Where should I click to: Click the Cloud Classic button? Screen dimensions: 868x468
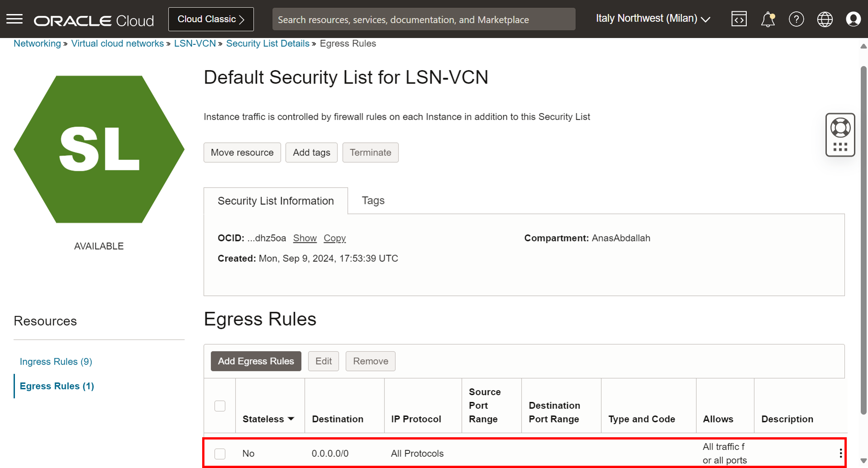coord(211,19)
